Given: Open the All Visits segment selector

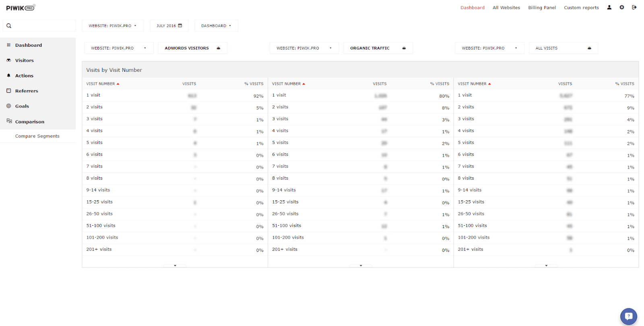Looking at the screenshot, I should click(x=563, y=48).
